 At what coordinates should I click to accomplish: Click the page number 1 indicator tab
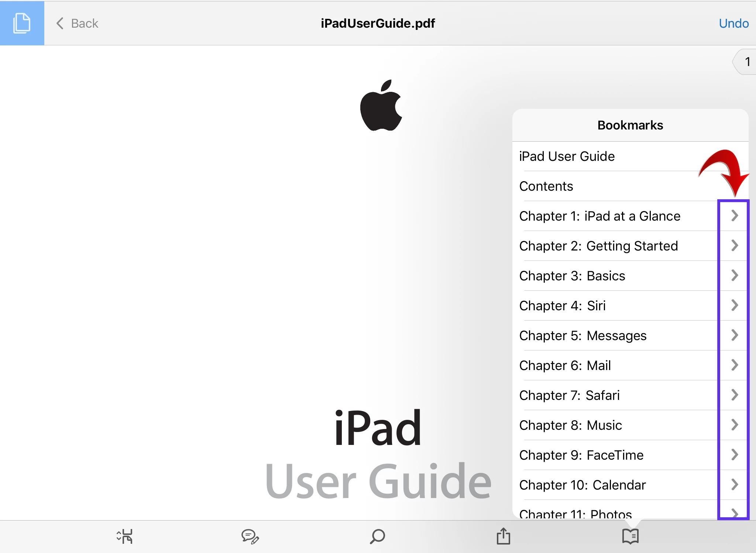[x=746, y=62]
